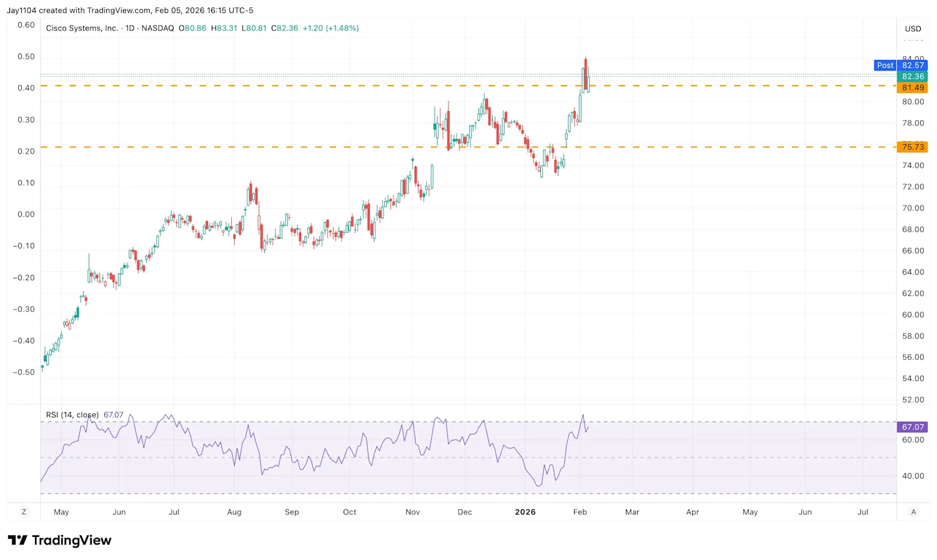
Task: Click the left-axis 0.60 label
Action: tap(26, 25)
